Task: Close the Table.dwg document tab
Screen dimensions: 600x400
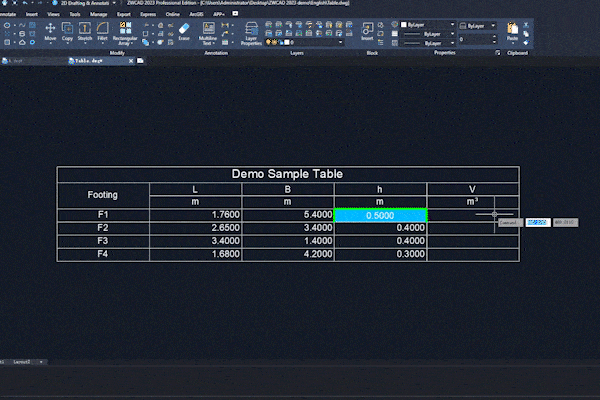Action: (131, 61)
